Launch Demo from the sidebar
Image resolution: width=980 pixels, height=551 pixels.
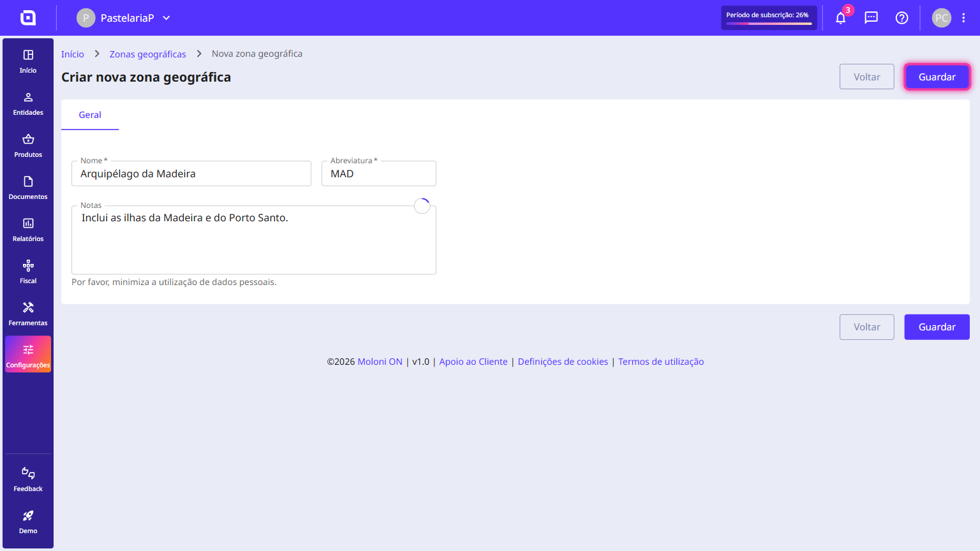click(28, 522)
